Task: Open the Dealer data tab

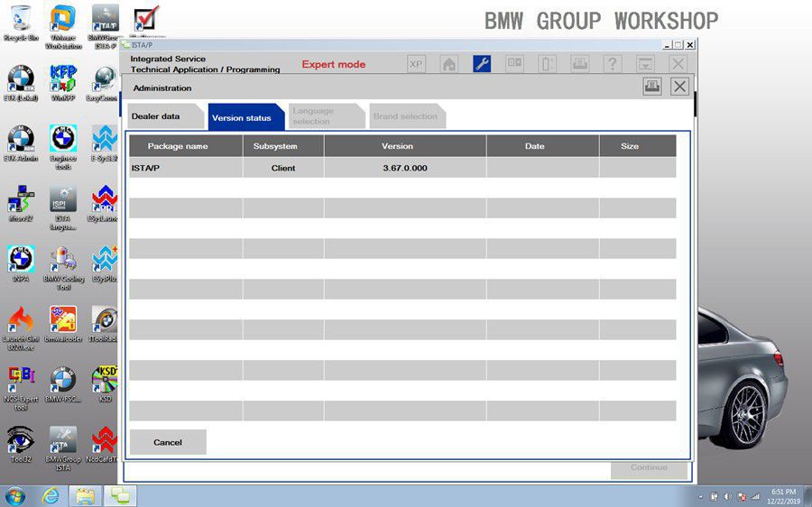Action: coord(165,116)
